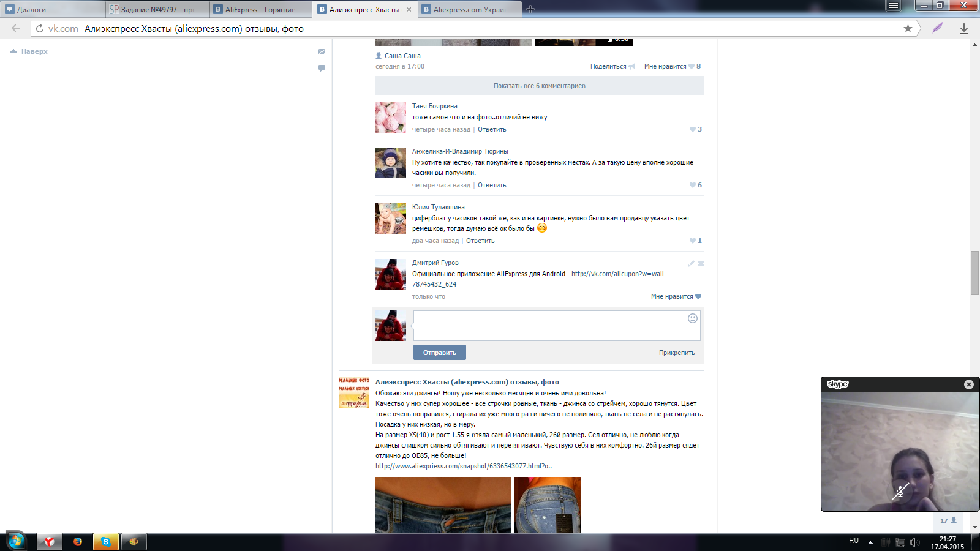Open the online friends counter showing 17
The width and height of the screenshot is (980, 551).
[948, 520]
